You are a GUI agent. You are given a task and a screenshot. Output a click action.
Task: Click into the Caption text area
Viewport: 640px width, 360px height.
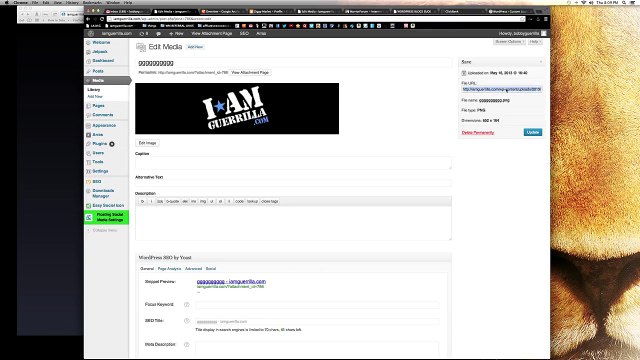click(293, 163)
